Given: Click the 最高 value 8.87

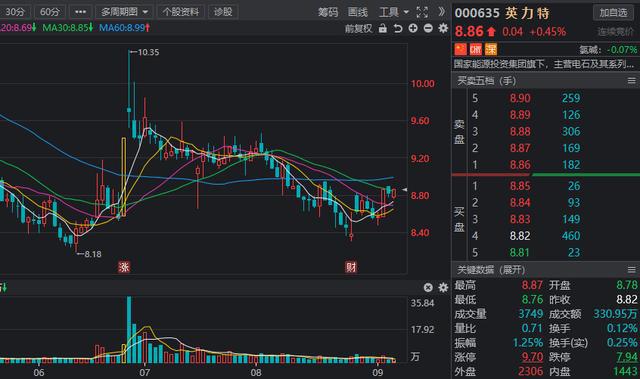Looking at the screenshot, I should [x=532, y=285].
